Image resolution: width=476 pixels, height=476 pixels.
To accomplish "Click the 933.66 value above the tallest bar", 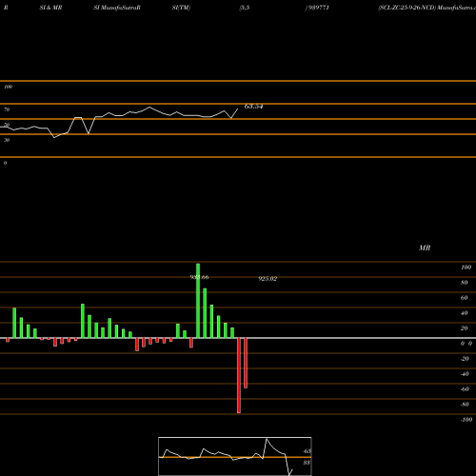I will (x=199, y=277).
